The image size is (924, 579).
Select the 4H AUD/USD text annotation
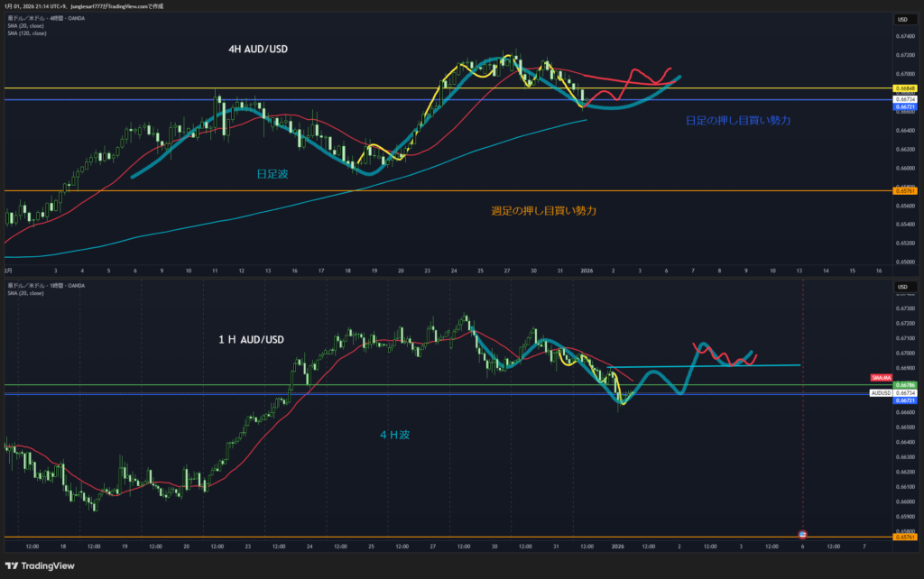[259, 51]
